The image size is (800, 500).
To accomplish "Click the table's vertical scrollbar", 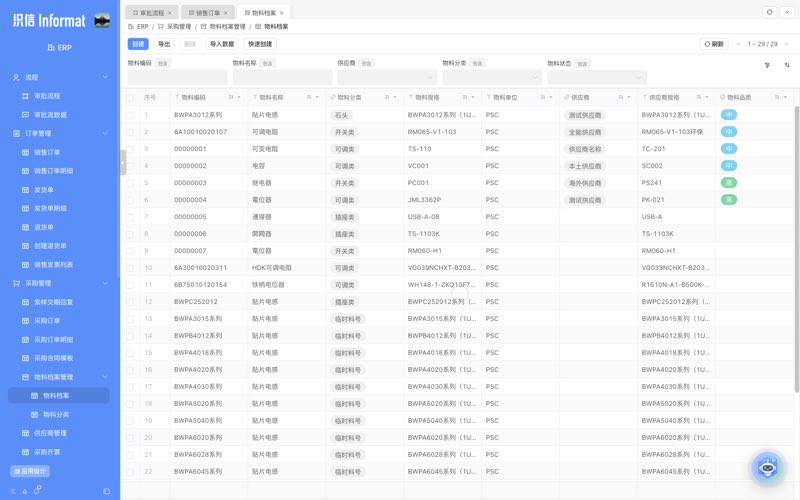I will (796, 249).
